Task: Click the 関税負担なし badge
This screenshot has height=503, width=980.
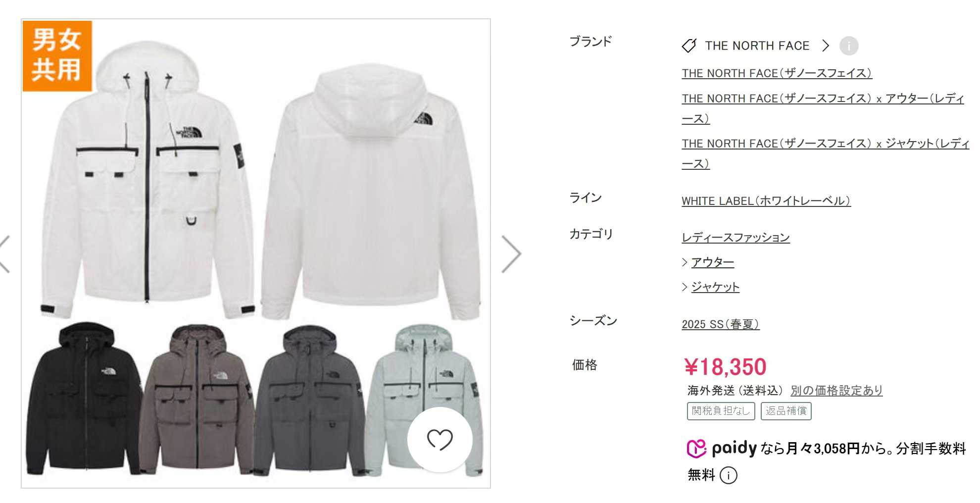Action: [721, 411]
